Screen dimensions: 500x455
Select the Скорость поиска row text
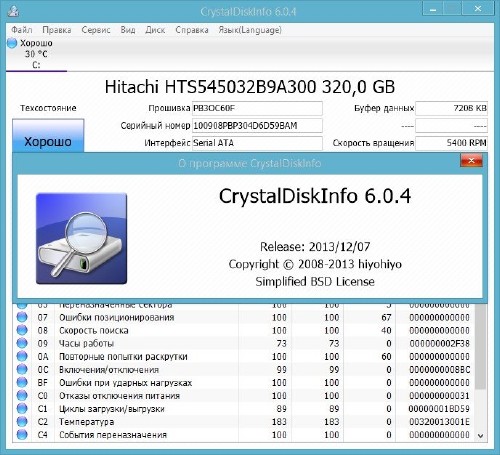click(x=94, y=330)
